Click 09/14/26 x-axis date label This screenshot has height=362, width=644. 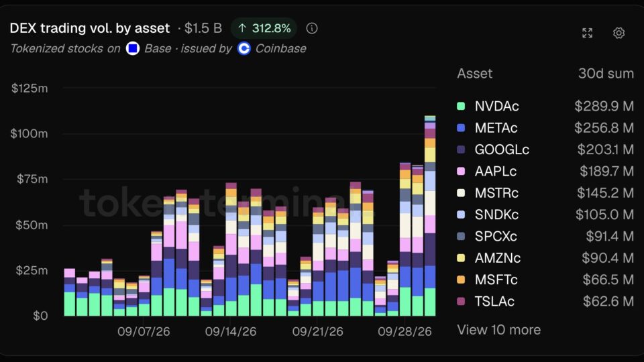point(231,332)
